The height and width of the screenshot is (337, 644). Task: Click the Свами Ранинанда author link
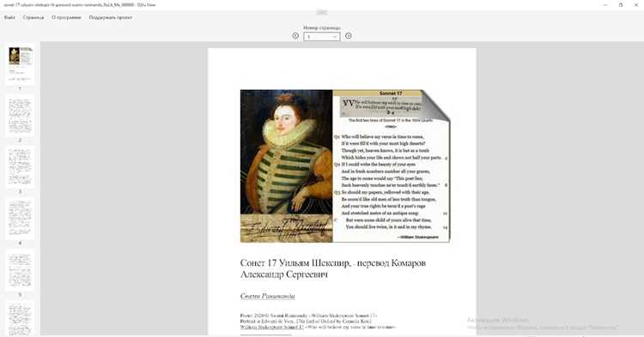point(267,296)
